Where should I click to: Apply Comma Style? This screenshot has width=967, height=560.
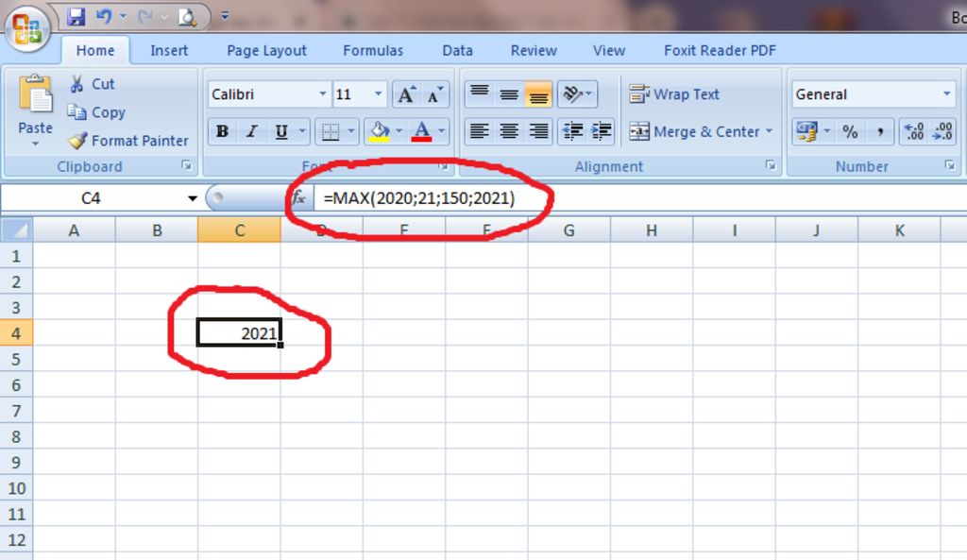tap(880, 131)
